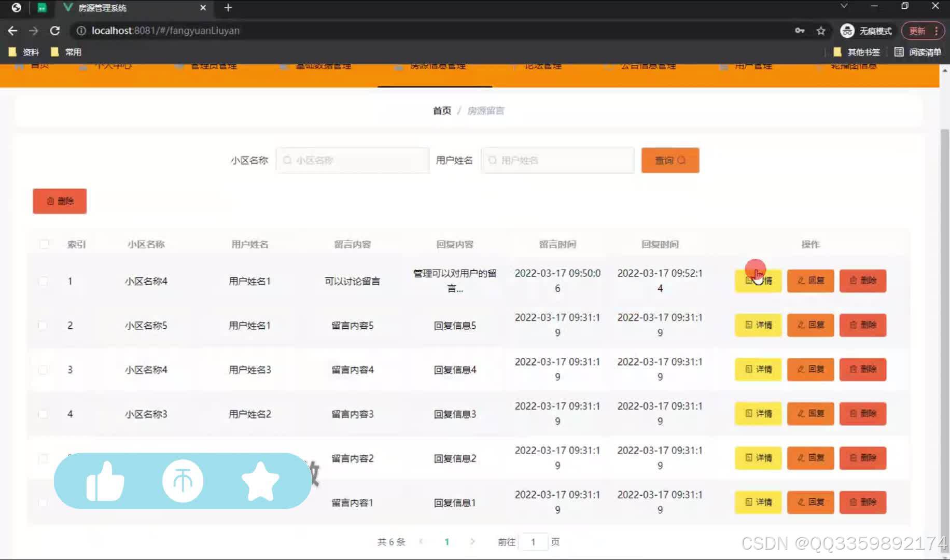Click the password key icon in address bar

(800, 31)
